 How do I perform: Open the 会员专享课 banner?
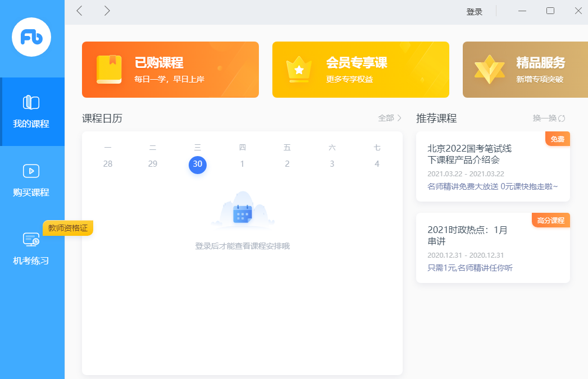[361, 70]
